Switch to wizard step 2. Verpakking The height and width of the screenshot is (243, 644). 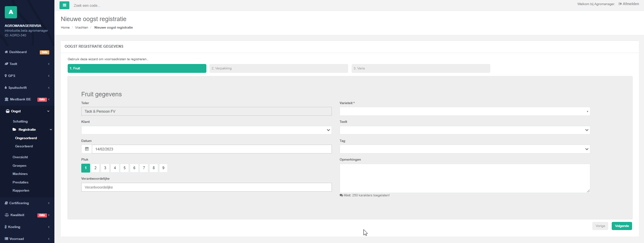click(279, 68)
